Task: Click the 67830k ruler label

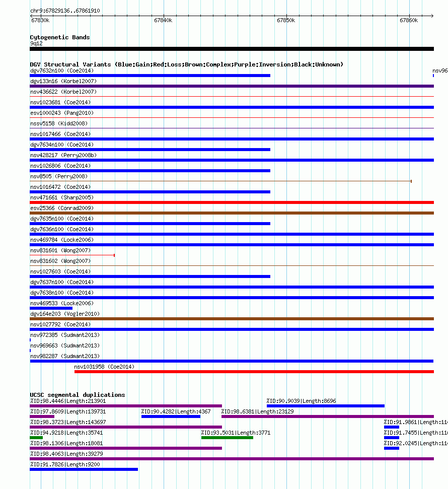Action: 40,20
